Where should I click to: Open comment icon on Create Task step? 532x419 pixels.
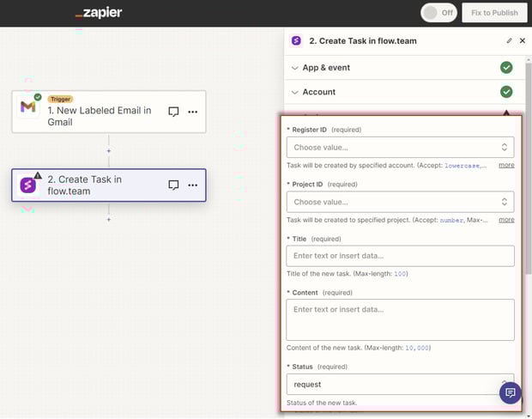tap(173, 185)
